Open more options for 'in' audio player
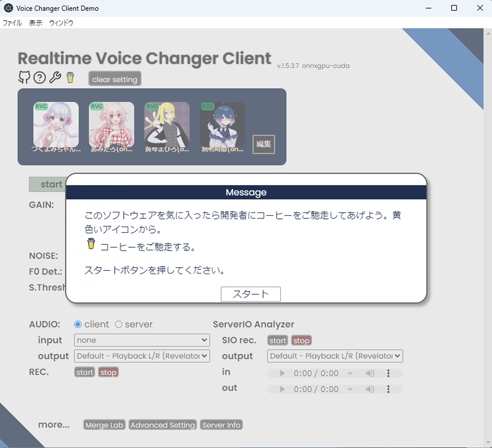 [388, 373]
